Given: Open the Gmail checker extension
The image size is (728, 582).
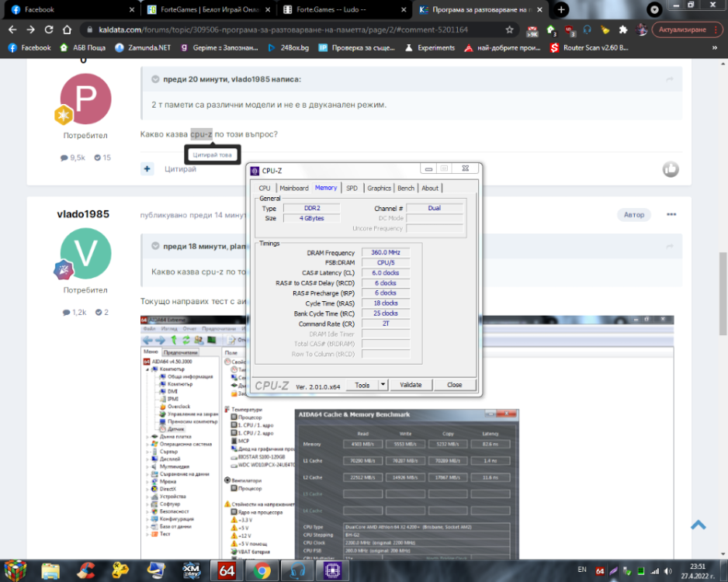Looking at the screenshot, I should [x=532, y=30].
